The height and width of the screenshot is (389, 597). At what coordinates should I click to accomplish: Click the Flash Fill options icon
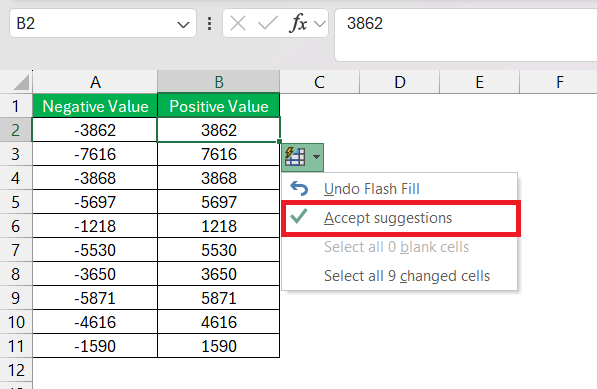(295, 157)
